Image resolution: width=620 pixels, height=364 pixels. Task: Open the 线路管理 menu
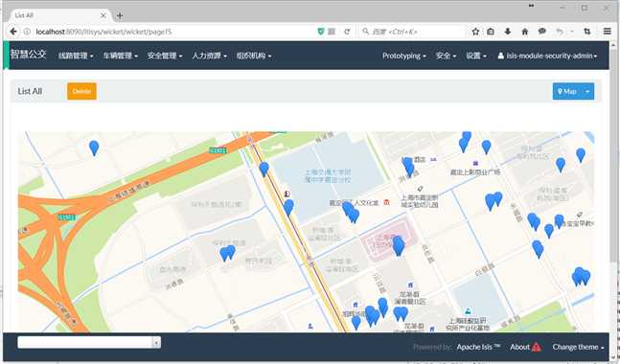click(76, 56)
